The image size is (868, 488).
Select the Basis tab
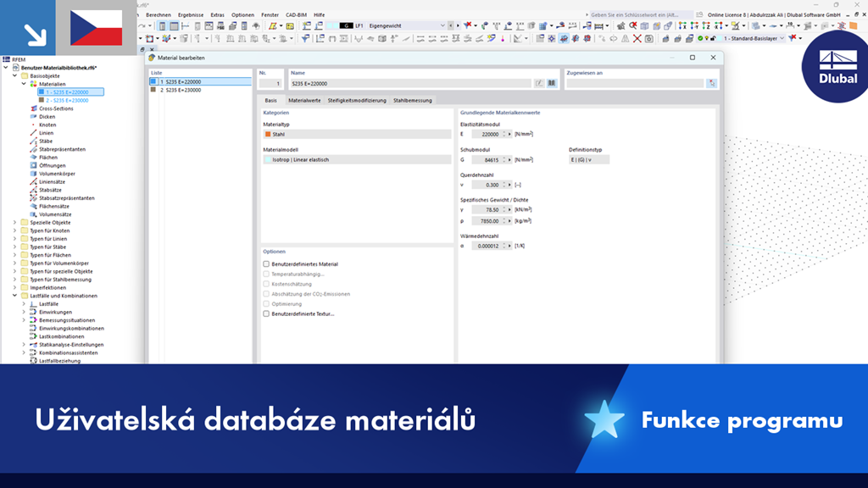click(270, 101)
